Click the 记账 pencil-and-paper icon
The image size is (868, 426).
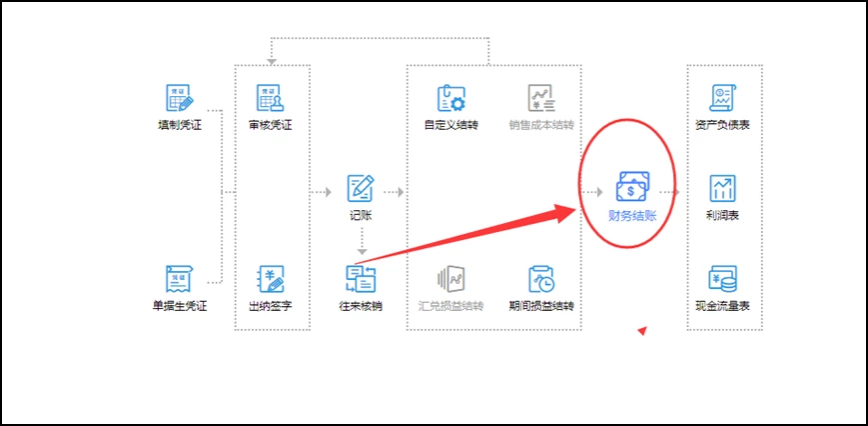click(361, 188)
